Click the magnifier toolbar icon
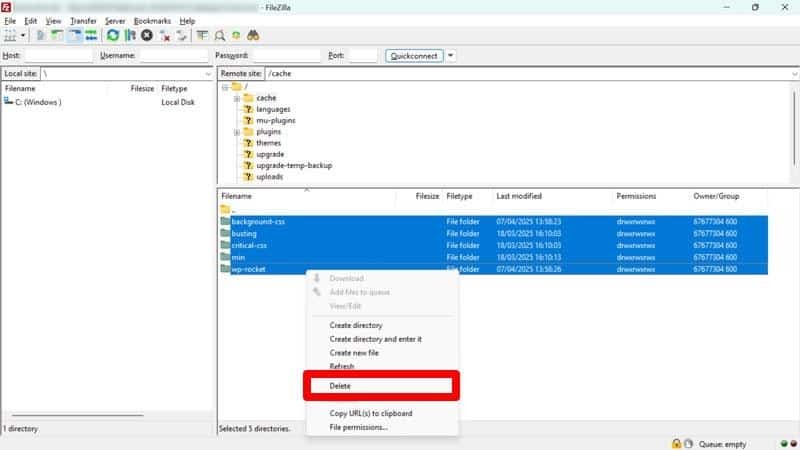This screenshot has width=800, height=450. tap(219, 36)
